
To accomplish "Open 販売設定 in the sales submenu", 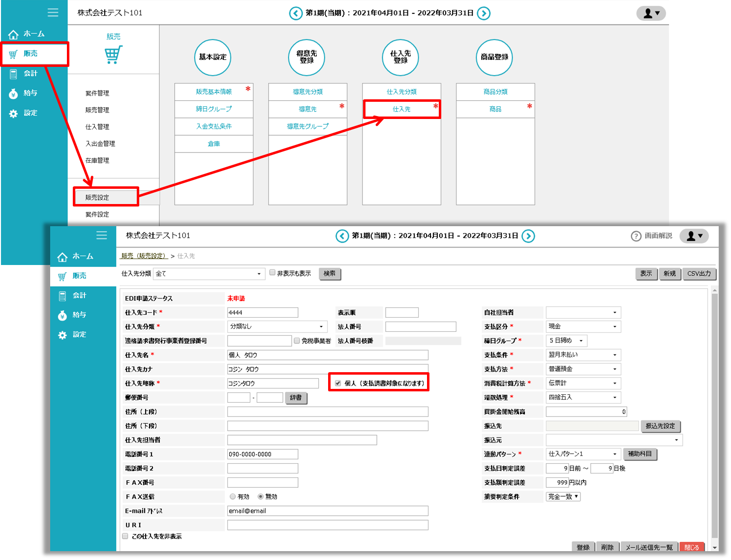I will click(x=97, y=197).
